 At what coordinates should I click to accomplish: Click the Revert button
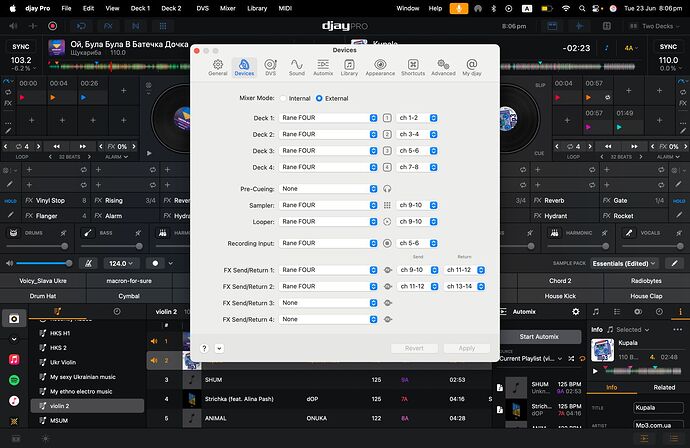414,348
